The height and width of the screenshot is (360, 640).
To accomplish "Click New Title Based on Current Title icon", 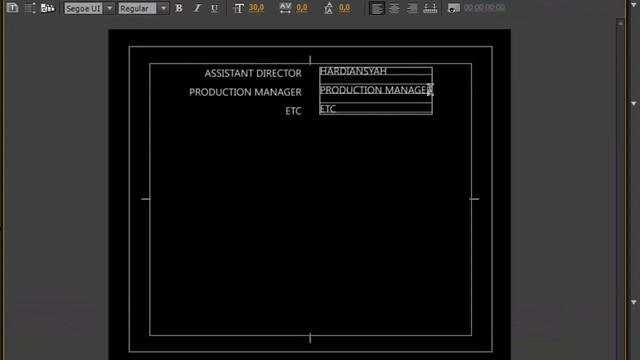I will click(x=12, y=8).
